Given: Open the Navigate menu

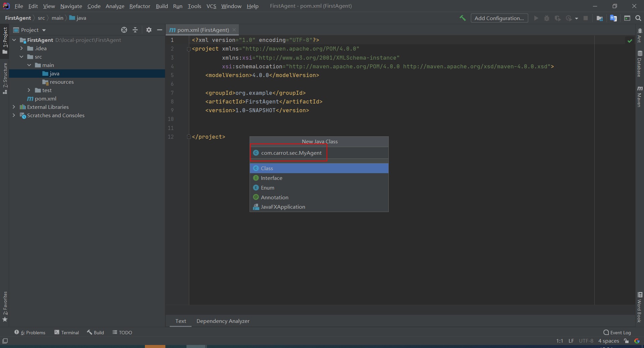Looking at the screenshot, I should 71,6.
